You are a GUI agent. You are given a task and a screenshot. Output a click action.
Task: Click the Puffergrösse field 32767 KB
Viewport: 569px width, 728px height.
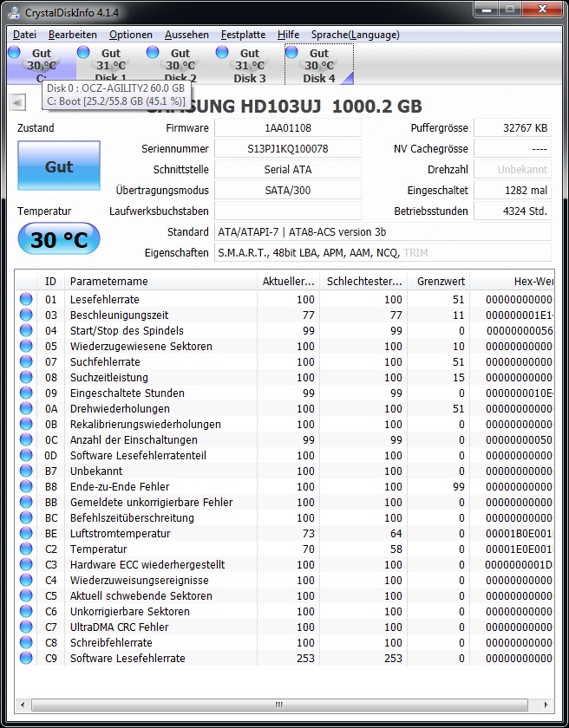point(513,127)
